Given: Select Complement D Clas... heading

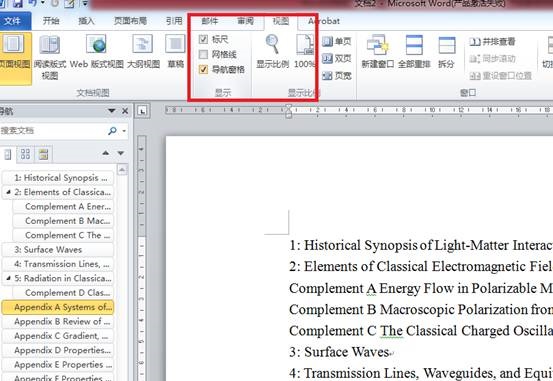Looking at the screenshot, I should coord(63,292).
